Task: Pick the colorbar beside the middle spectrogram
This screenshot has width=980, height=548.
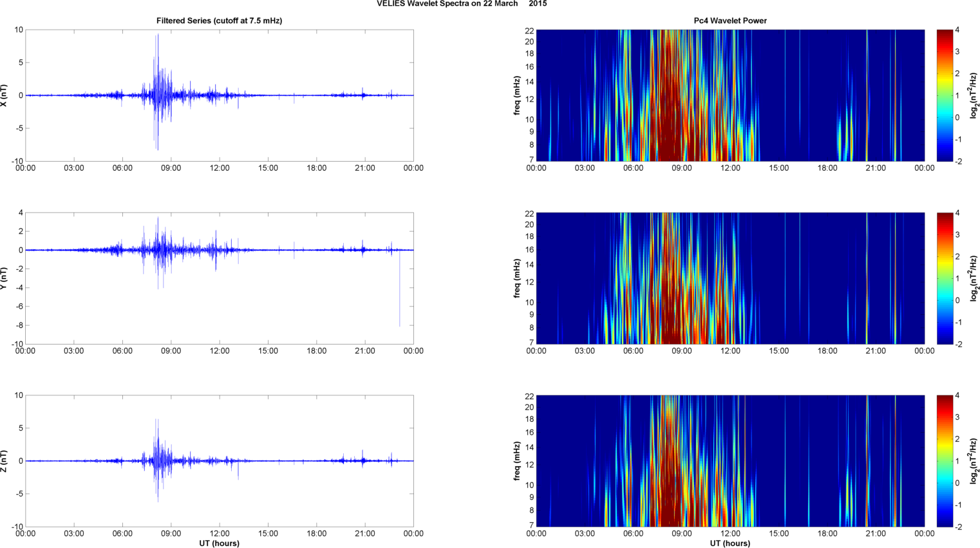Action: 945,278
